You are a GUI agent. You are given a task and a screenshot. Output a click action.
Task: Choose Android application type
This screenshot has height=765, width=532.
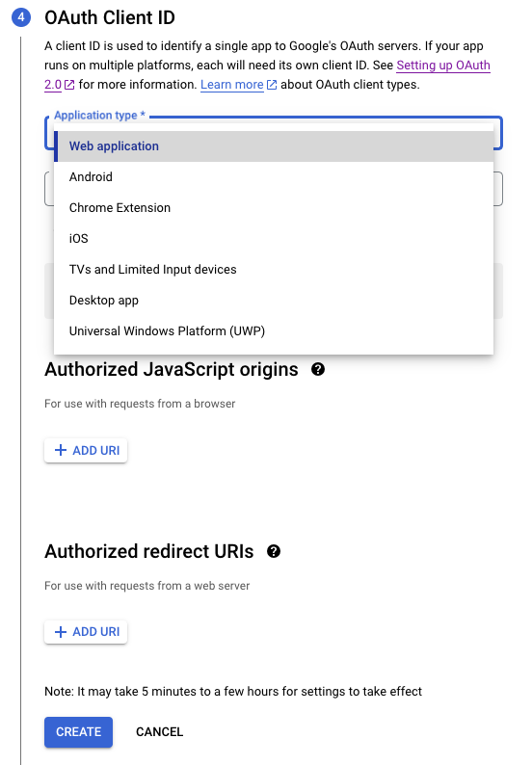[274, 176]
